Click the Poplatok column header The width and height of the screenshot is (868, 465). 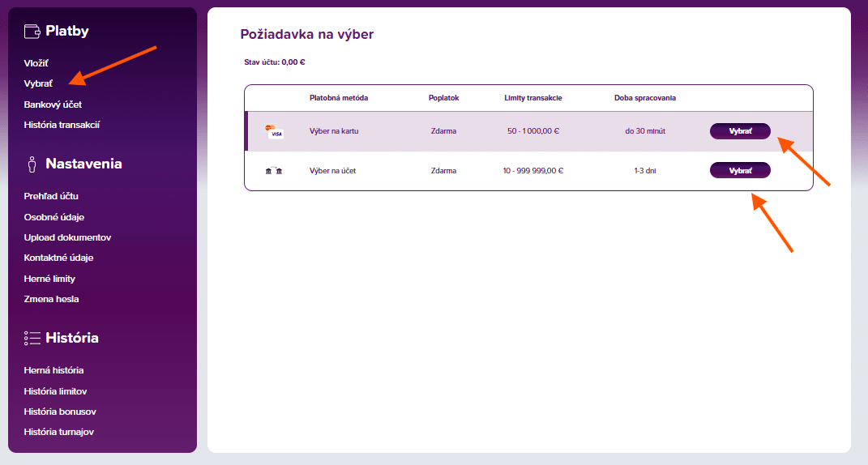[443, 98]
